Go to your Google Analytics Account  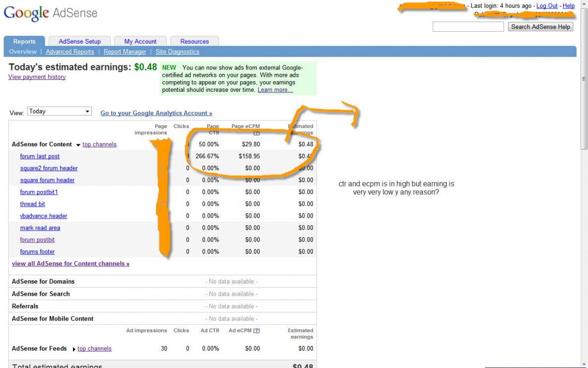coord(156,113)
